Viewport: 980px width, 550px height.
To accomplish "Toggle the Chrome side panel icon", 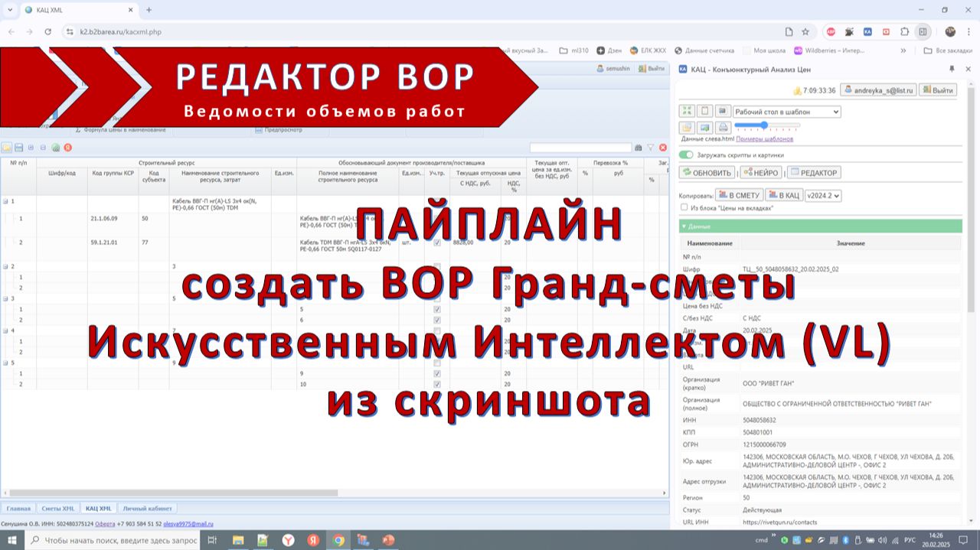I will (923, 32).
